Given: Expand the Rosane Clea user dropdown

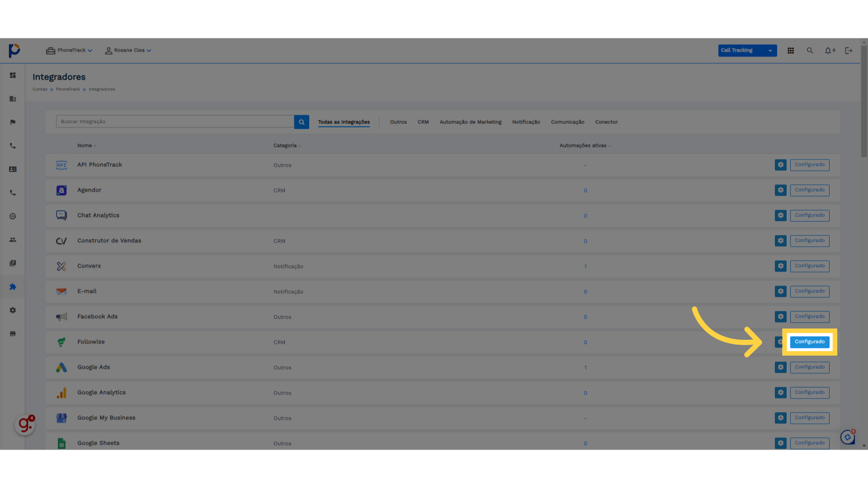Looking at the screenshot, I should 128,51.
